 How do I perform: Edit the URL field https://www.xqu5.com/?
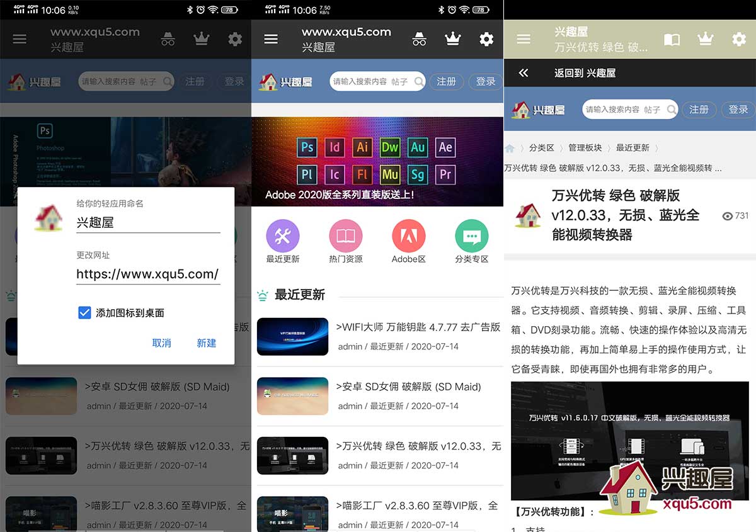click(x=148, y=274)
